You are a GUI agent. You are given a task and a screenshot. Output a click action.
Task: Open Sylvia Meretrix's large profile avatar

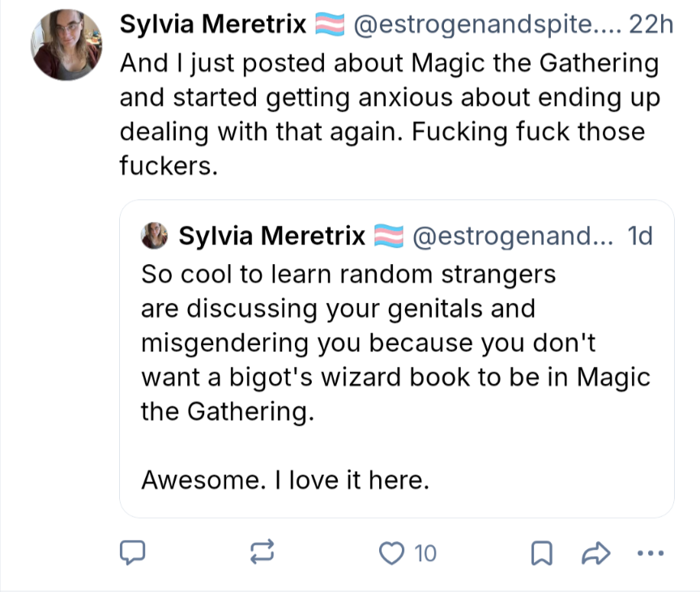(x=66, y=45)
